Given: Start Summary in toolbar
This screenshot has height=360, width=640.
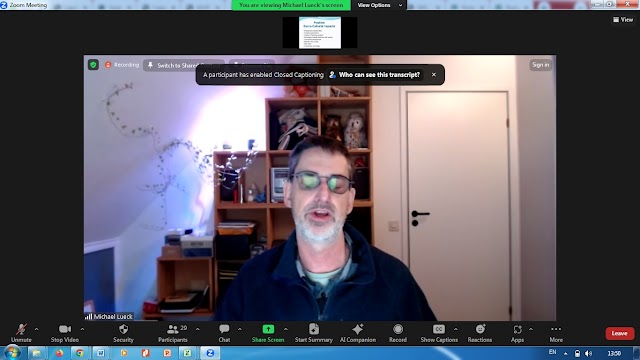Looking at the screenshot, I should (313, 333).
